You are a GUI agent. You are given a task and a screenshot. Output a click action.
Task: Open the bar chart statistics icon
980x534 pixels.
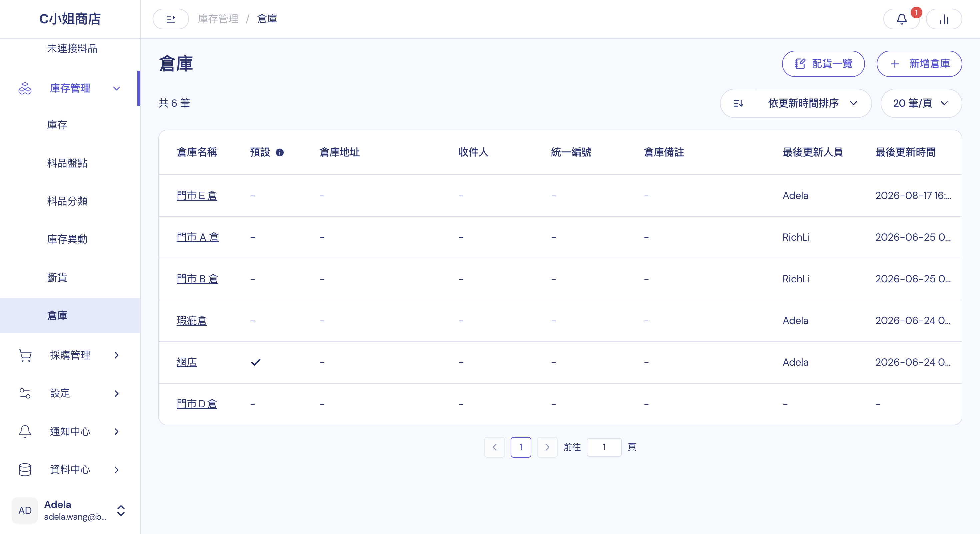(944, 19)
